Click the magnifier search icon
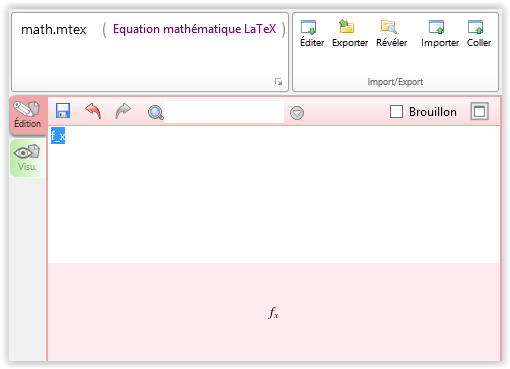Image resolution: width=510 pixels, height=369 pixels. pos(156,112)
